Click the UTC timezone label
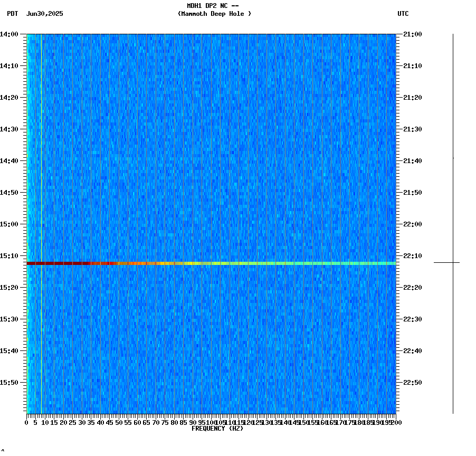Image resolution: width=476 pixels, height=456 pixels. point(403,14)
